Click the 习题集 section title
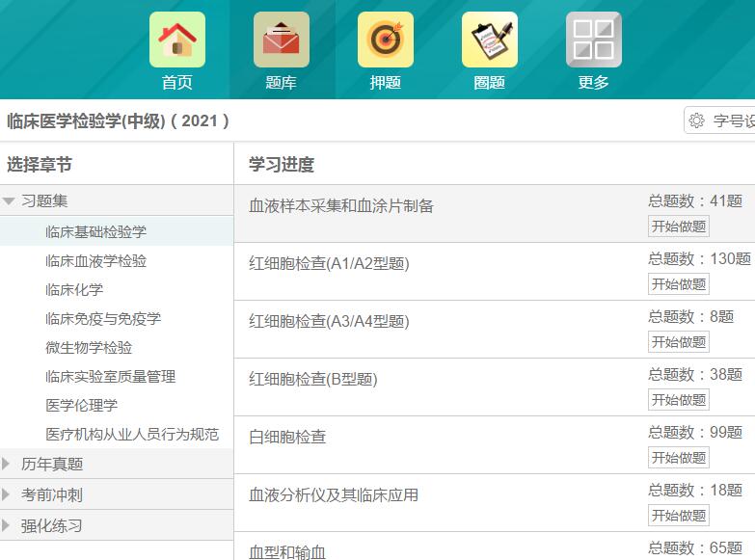 point(44,200)
